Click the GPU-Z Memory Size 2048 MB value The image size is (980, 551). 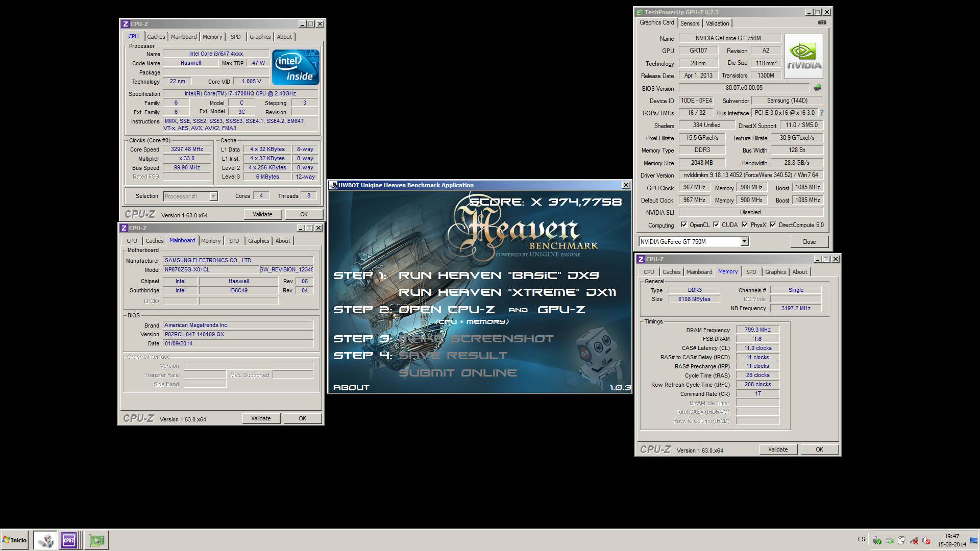(702, 163)
